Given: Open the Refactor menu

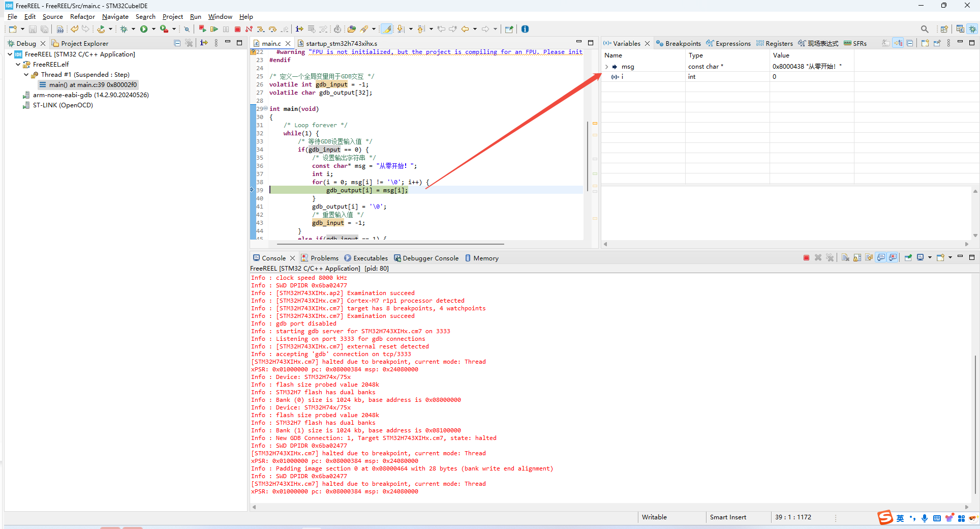Looking at the screenshot, I should pyautogui.click(x=82, y=17).
